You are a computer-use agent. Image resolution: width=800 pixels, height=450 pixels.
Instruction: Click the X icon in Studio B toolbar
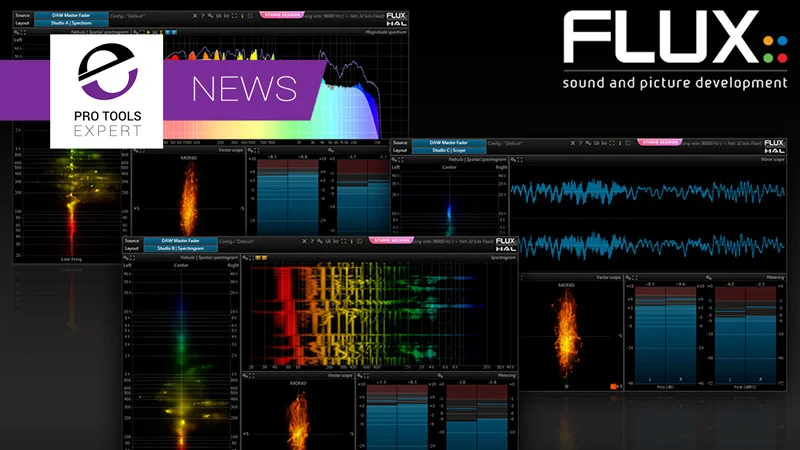click(x=304, y=241)
